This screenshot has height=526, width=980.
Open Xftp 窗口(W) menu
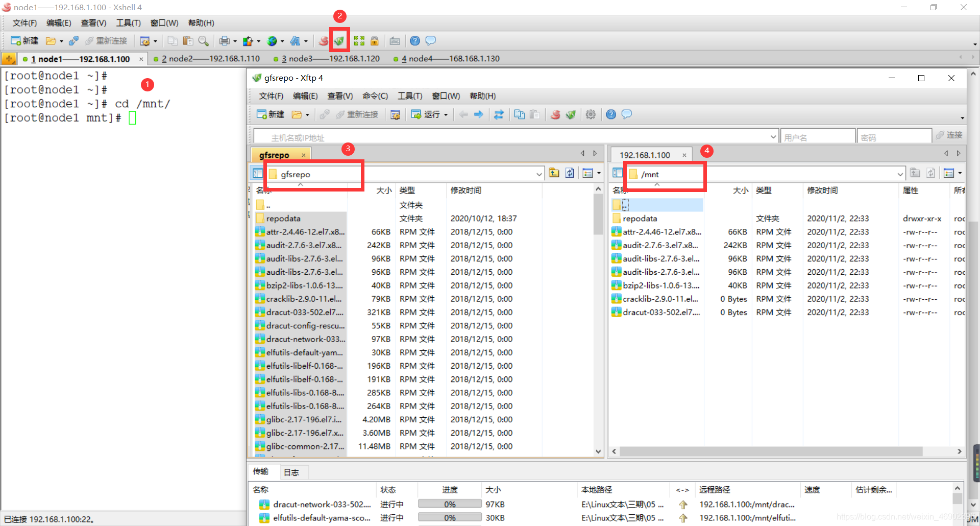446,96
